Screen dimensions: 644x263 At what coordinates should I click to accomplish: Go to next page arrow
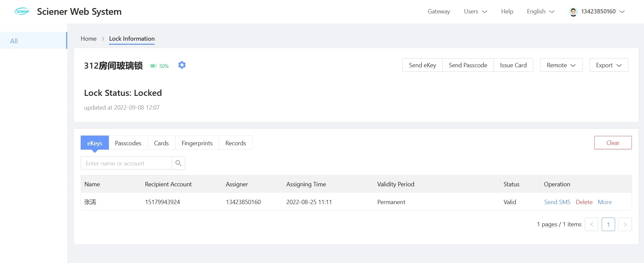625,224
